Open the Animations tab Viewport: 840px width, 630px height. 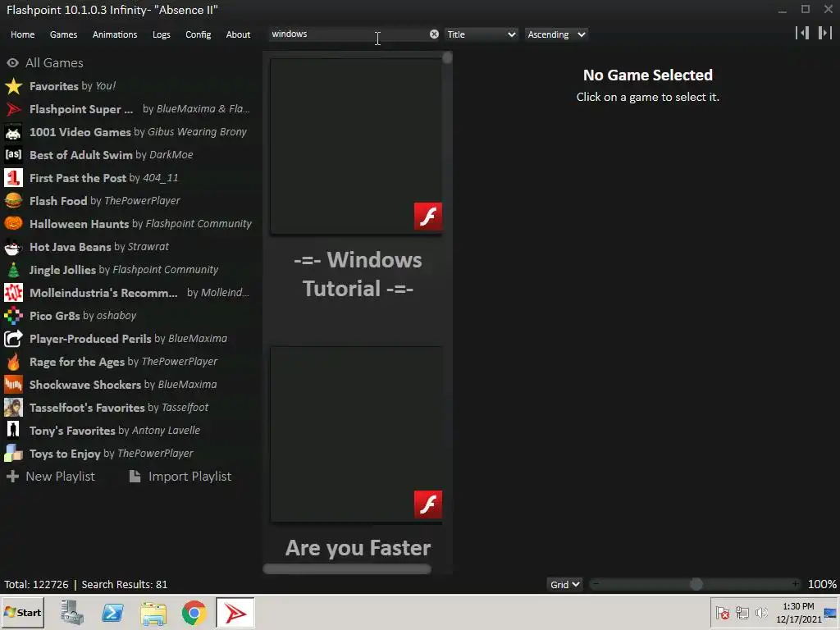pyautogui.click(x=115, y=34)
